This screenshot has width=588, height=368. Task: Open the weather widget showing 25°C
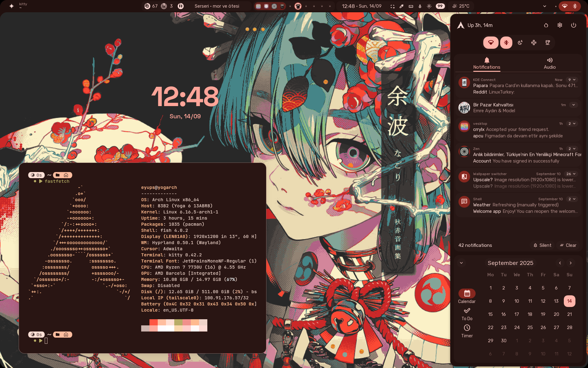click(x=461, y=6)
